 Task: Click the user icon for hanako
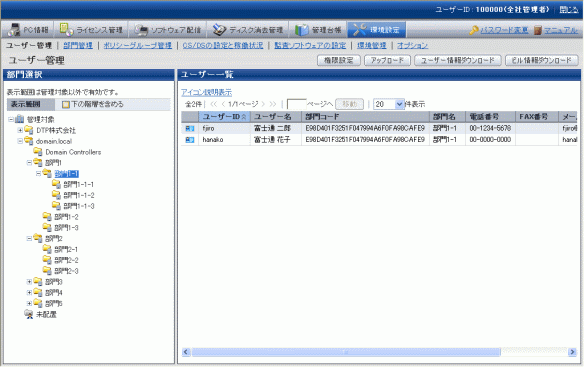pos(190,140)
